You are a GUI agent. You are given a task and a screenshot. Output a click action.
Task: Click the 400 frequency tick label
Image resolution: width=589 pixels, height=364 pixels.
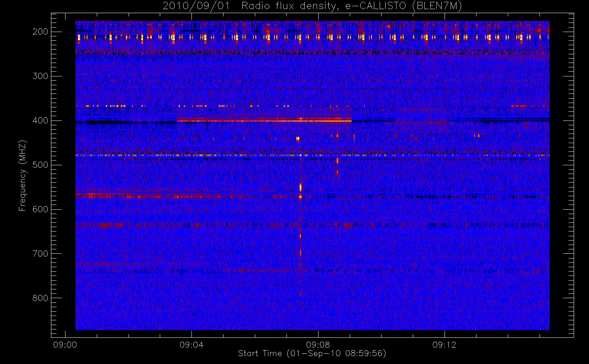(40, 120)
